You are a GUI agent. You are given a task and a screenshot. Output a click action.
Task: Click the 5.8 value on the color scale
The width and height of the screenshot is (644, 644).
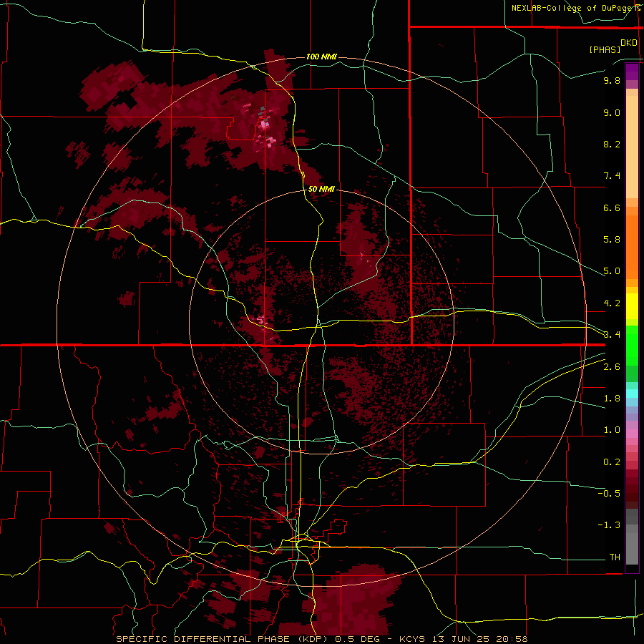coord(612,239)
